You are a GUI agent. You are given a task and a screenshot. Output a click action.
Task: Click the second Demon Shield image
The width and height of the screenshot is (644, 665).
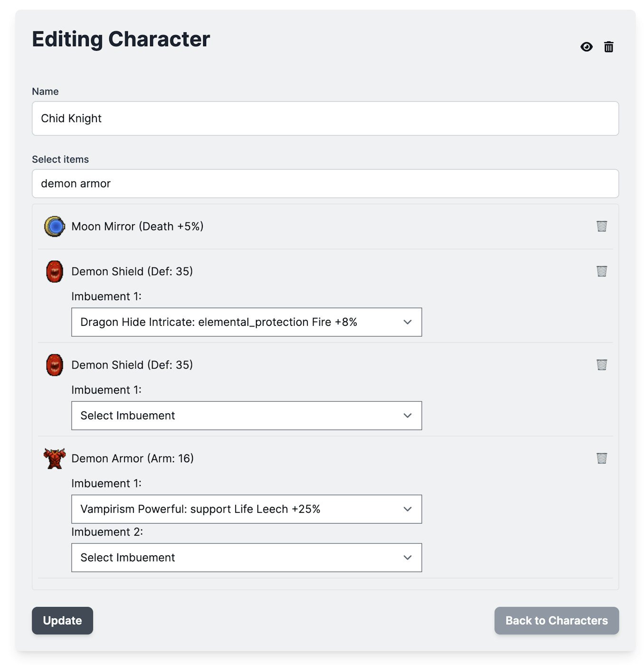(55, 365)
